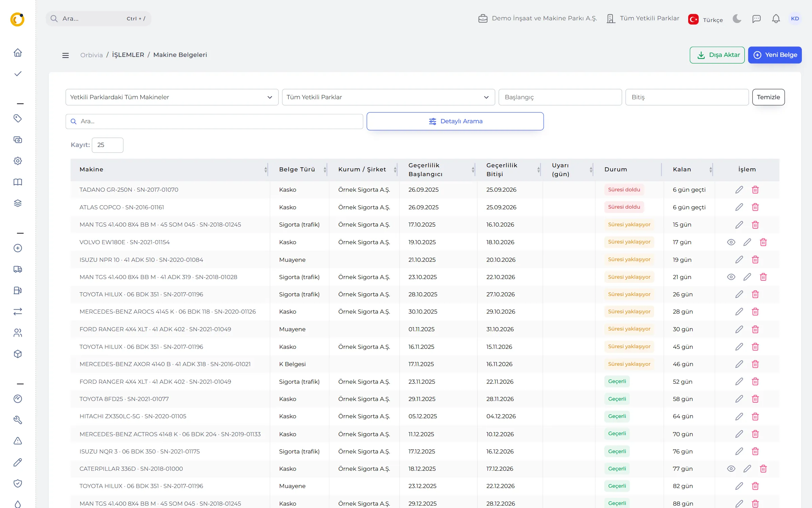Image resolution: width=812 pixels, height=508 pixels.
Task: Click the Temizle button
Action: point(768,97)
